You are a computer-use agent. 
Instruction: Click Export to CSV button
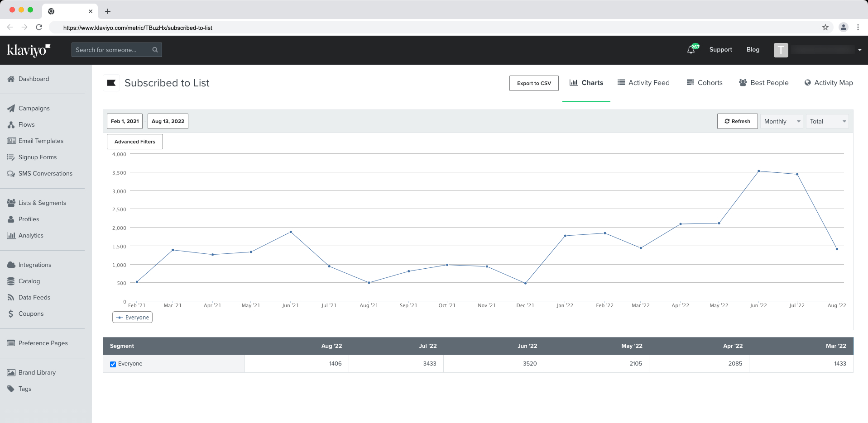tap(534, 83)
